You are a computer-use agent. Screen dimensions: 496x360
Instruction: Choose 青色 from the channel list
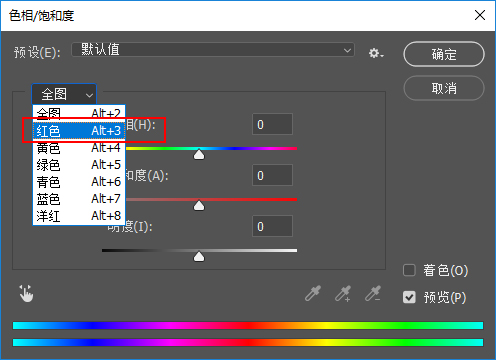click(79, 182)
